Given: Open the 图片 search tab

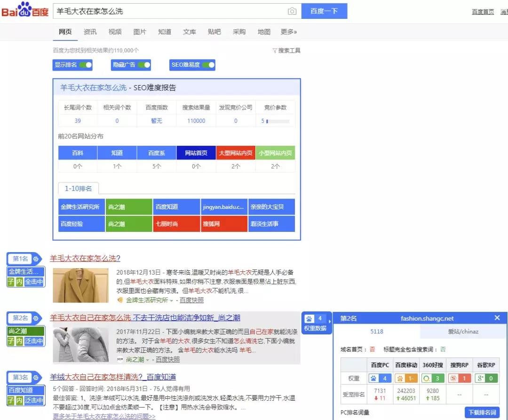Looking at the screenshot, I should (x=140, y=32).
